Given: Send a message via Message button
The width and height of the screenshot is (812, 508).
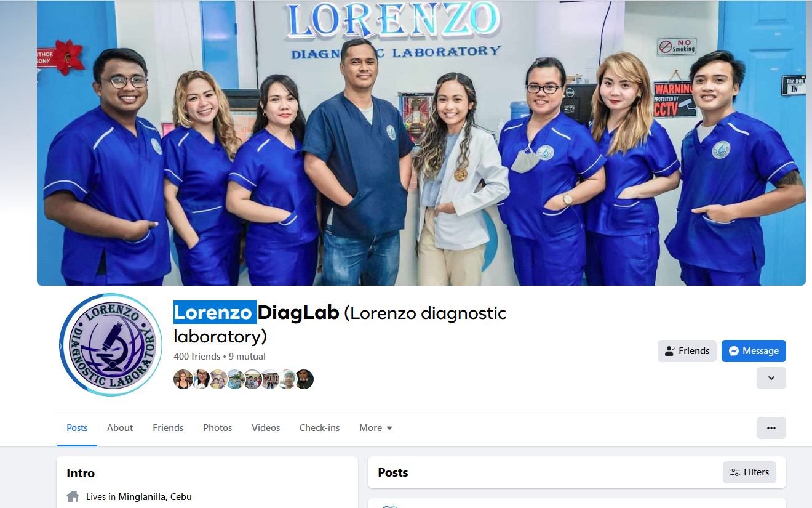Looking at the screenshot, I should pos(754,351).
